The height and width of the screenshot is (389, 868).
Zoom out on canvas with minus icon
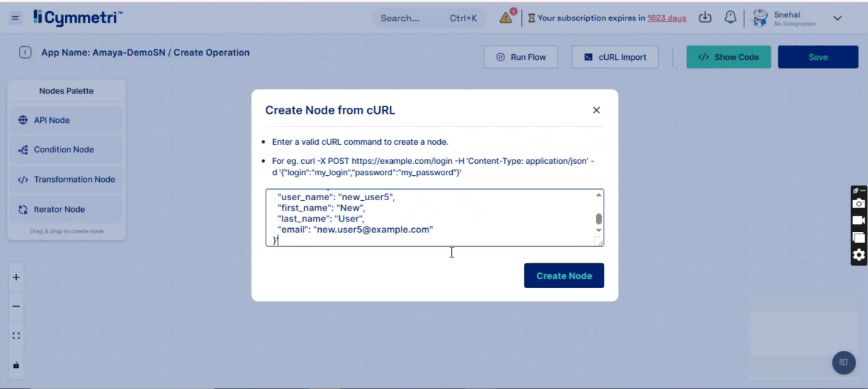pos(16,307)
